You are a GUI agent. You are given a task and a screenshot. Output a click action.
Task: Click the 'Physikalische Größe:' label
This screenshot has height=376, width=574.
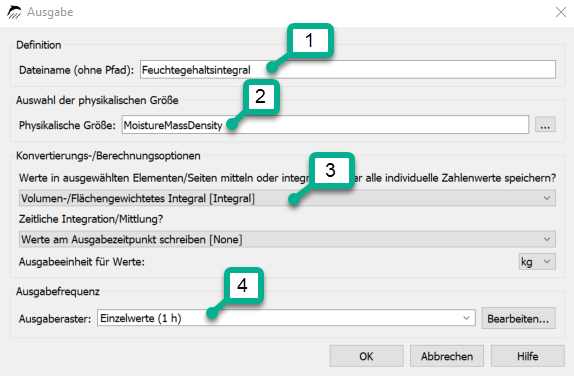click(67, 125)
